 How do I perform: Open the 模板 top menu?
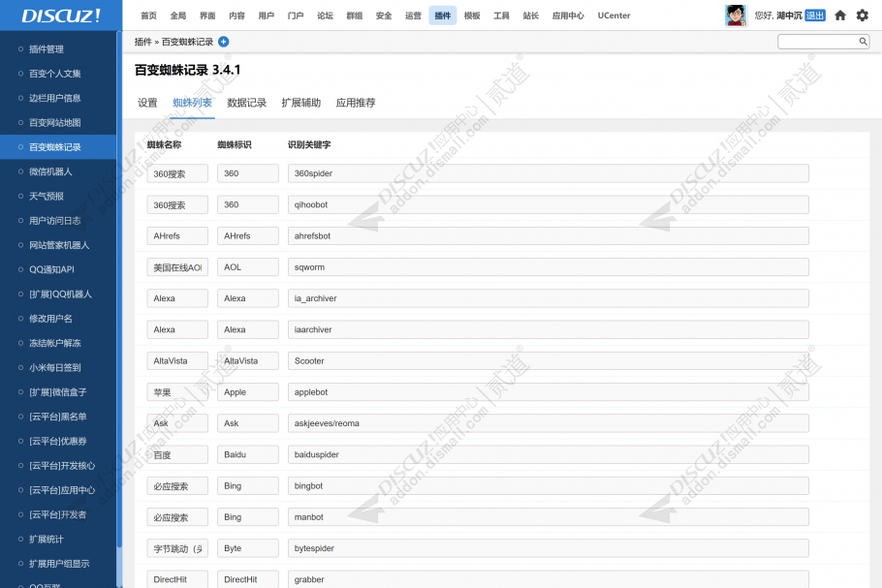coord(472,15)
